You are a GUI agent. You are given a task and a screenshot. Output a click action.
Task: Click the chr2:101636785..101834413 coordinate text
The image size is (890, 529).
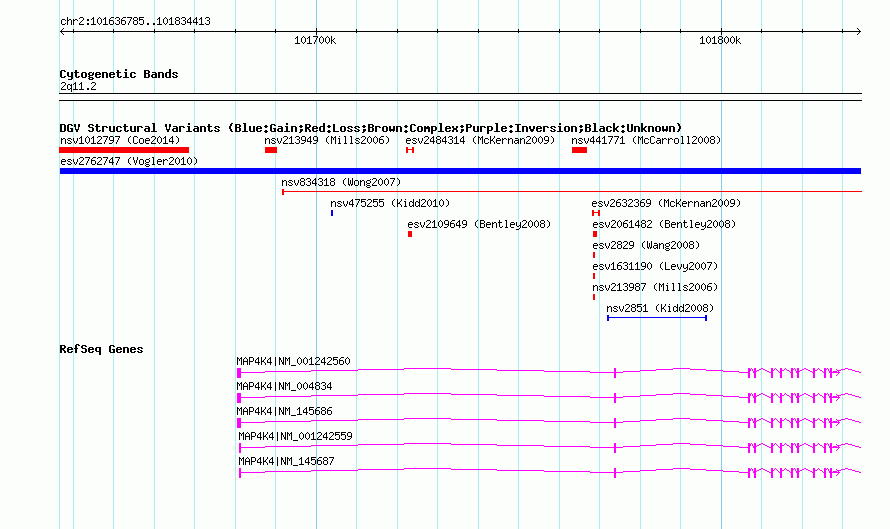(x=135, y=21)
